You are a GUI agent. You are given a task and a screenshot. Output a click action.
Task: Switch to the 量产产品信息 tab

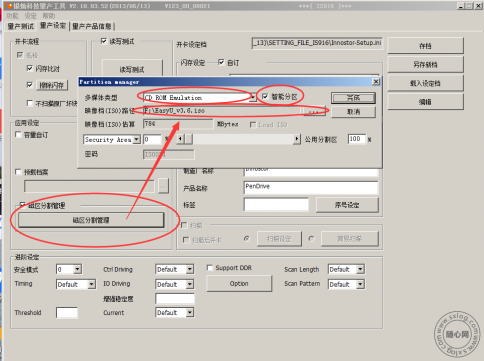tap(92, 26)
